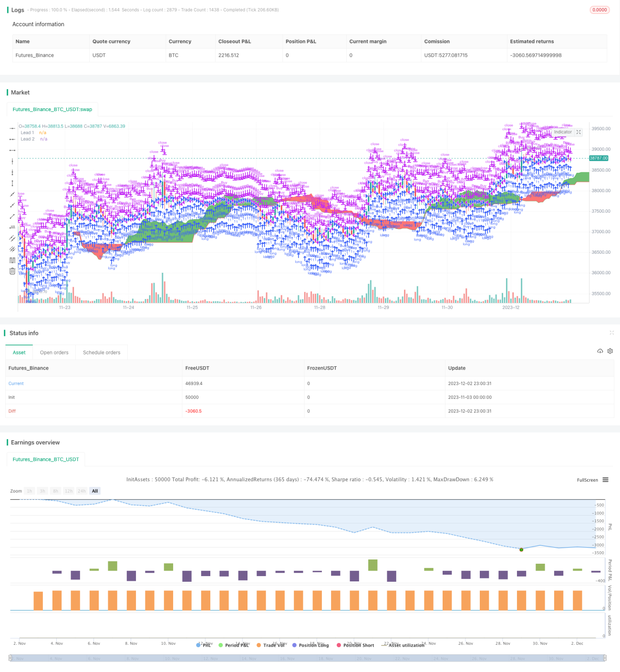Open the chart hamburger export menu
Viewport: 620px width, 672px height.
[x=606, y=480]
